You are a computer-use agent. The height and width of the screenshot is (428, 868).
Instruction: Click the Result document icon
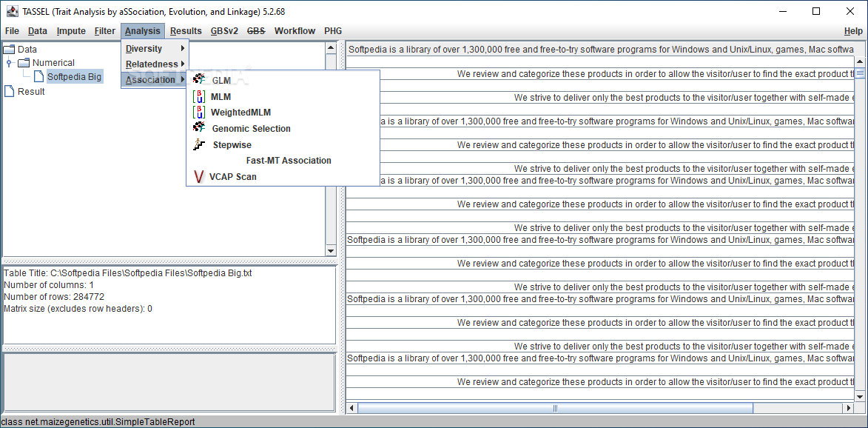pos(9,91)
